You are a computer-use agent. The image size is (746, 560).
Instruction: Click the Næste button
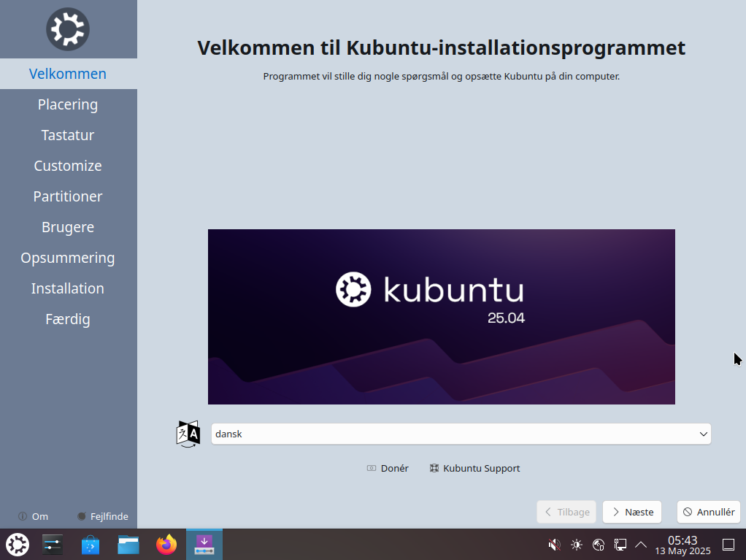tap(632, 512)
